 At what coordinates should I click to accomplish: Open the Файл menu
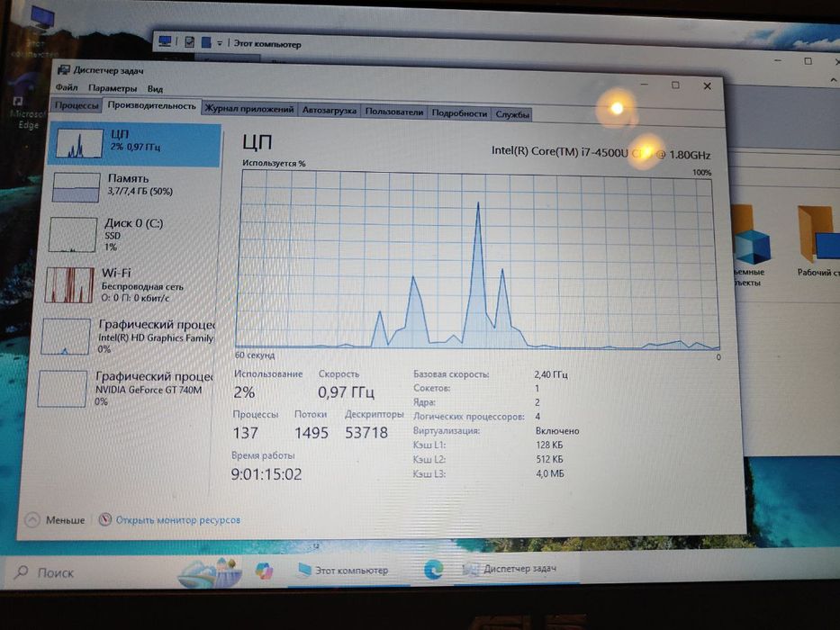point(67,86)
